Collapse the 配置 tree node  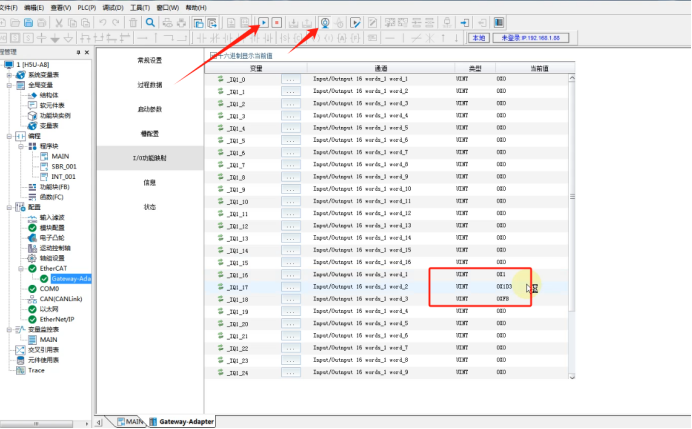[x=9, y=207]
